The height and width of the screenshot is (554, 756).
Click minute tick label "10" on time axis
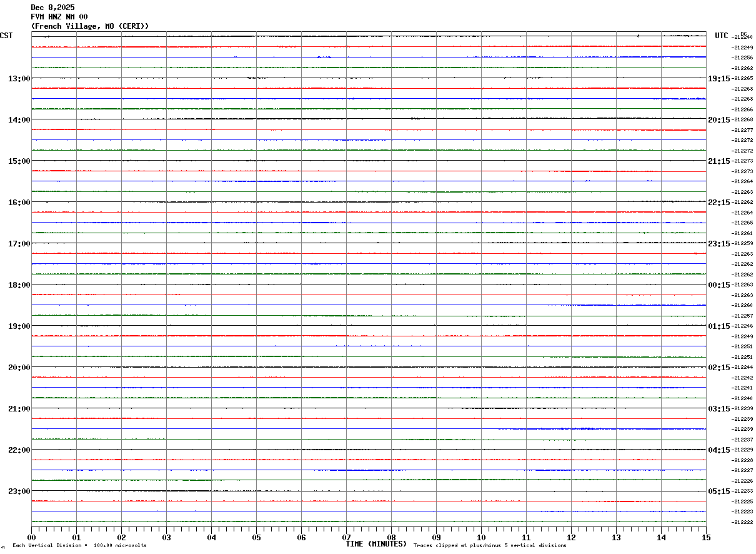481,537
